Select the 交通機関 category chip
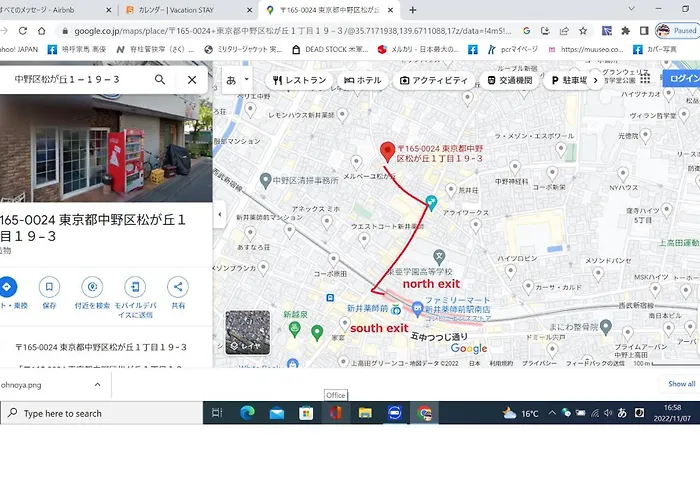 (x=509, y=80)
